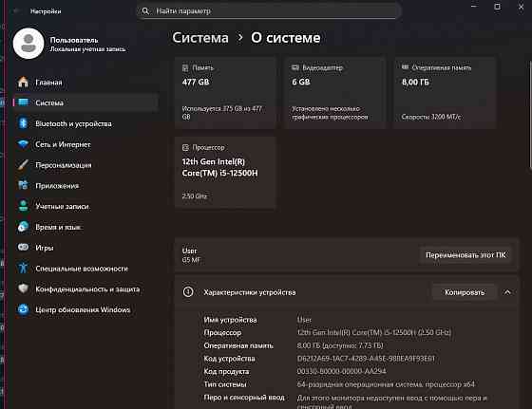Open the Оперативная память card

[446, 93]
